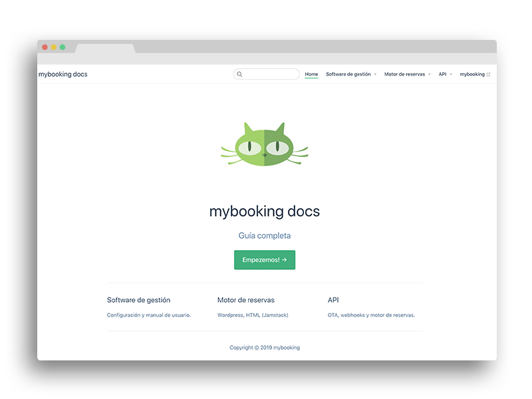
Task: Click the green minimize dot in browser chrome
Action: pyautogui.click(x=63, y=48)
